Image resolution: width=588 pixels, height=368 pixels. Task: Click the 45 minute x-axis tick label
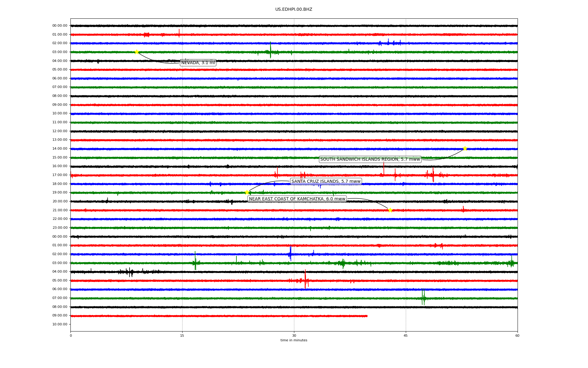coord(406,335)
